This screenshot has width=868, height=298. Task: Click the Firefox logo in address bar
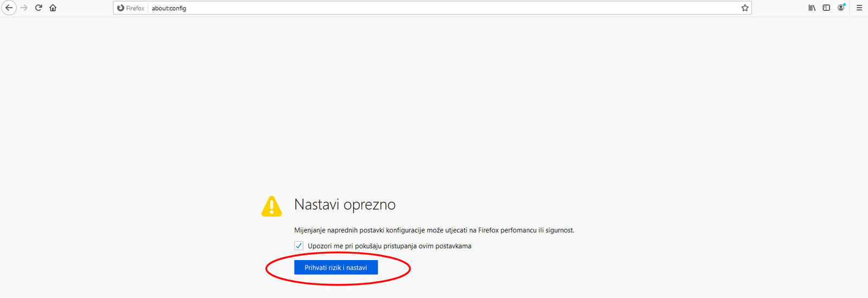120,8
